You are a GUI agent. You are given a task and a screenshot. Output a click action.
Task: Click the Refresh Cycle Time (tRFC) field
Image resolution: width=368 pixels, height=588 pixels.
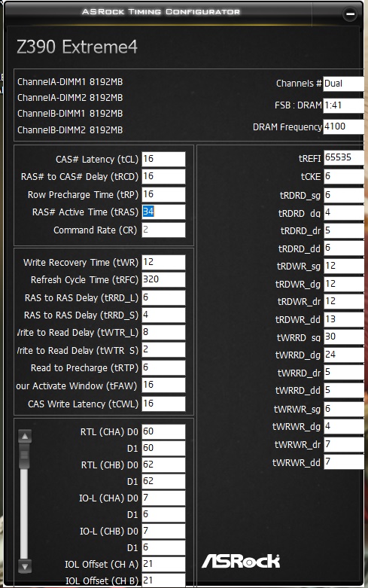[x=163, y=280]
